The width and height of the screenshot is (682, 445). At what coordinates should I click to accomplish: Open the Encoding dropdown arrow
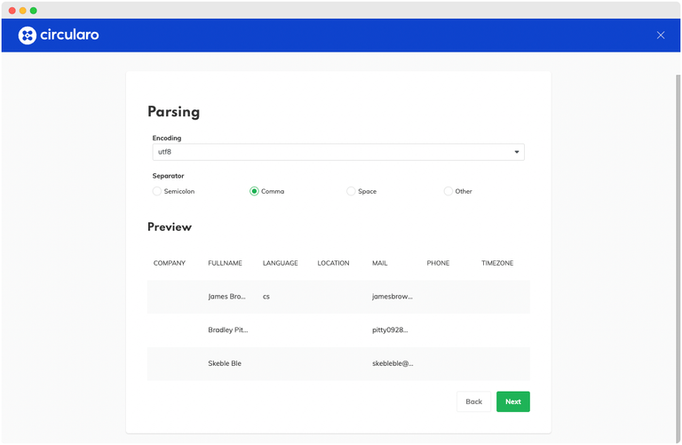coord(516,152)
